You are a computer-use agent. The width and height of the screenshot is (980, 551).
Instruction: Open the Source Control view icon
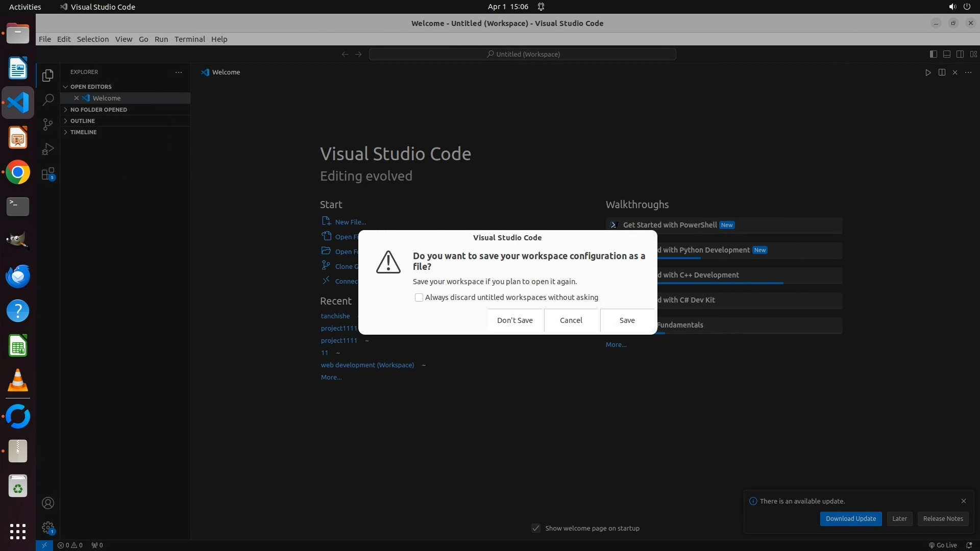coord(48,124)
